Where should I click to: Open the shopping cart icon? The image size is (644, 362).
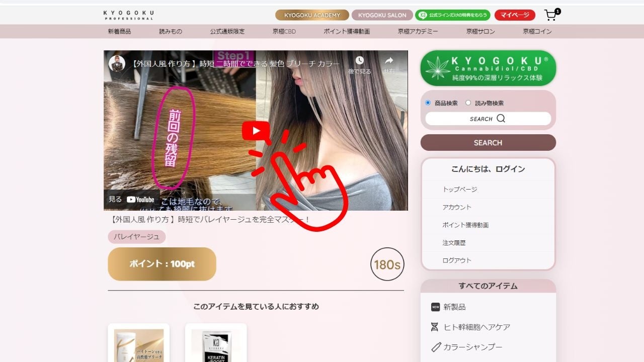(x=552, y=15)
